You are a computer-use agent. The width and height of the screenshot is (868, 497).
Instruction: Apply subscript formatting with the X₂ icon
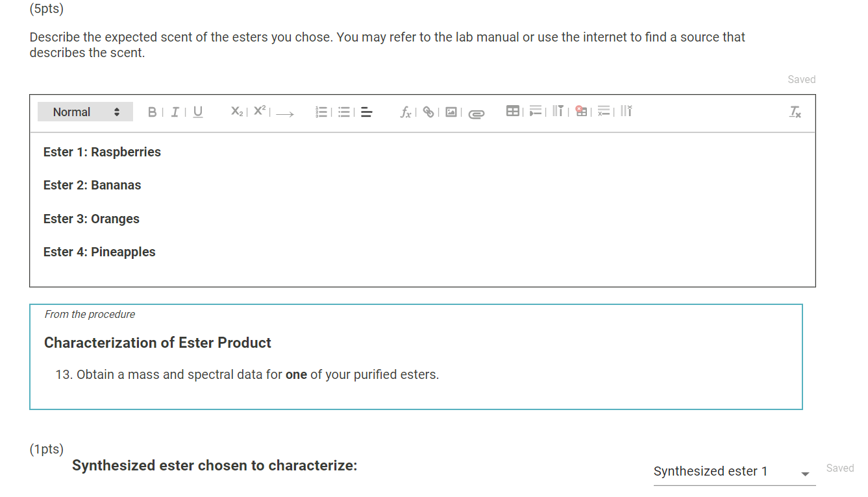[x=236, y=110]
